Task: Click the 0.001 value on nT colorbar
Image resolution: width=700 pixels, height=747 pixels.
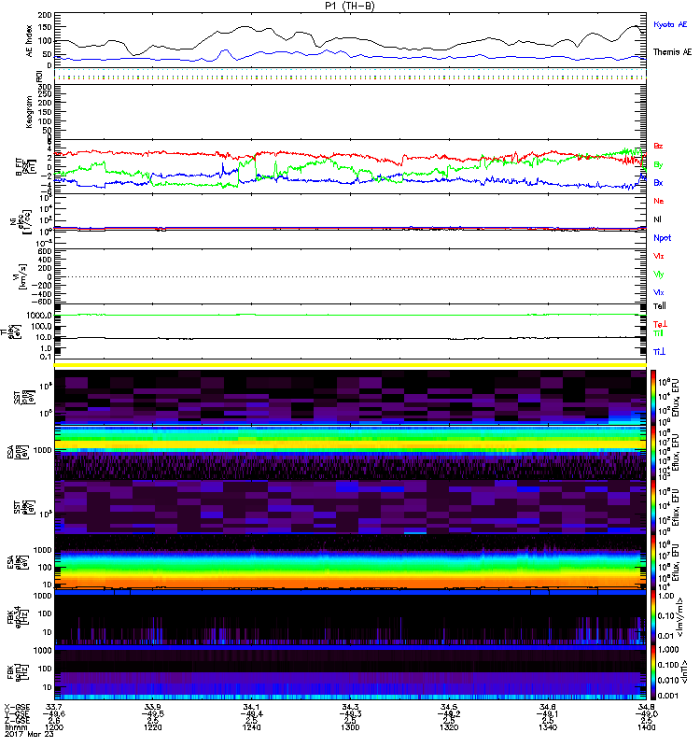Action: [668, 696]
